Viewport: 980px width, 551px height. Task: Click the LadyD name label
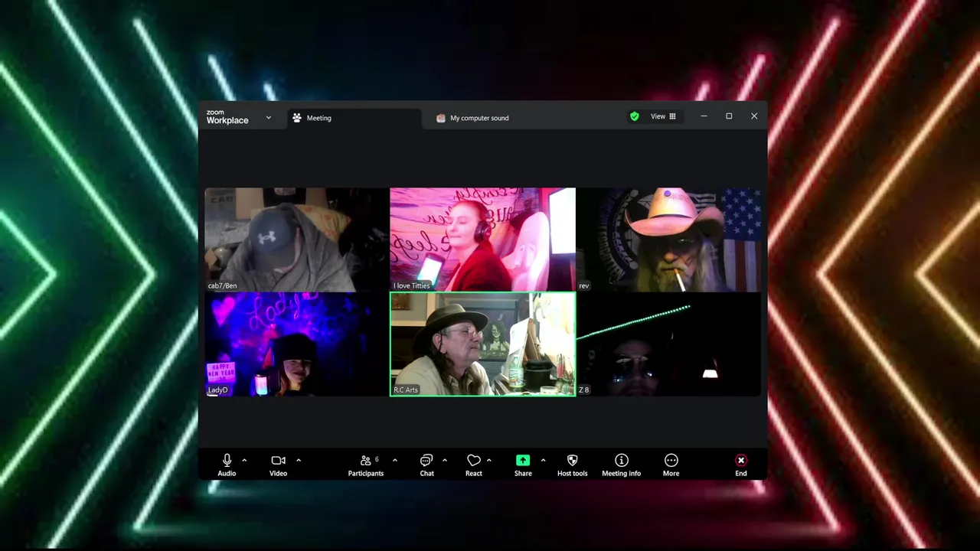(217, 390)
